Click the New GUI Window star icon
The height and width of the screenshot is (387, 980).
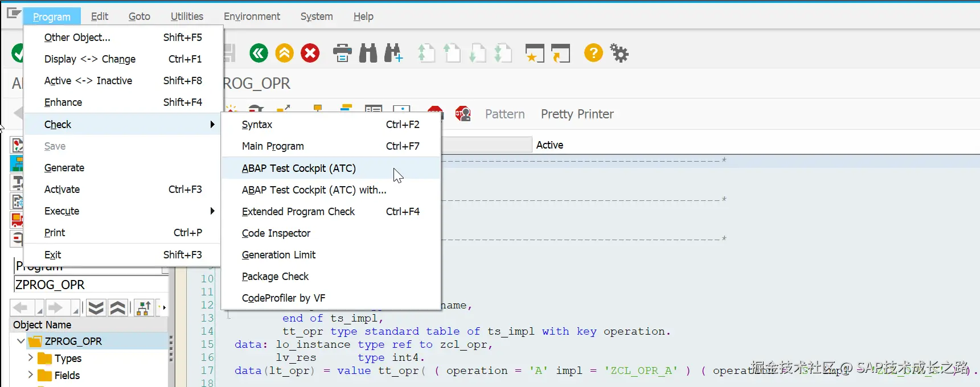[534, 53]
